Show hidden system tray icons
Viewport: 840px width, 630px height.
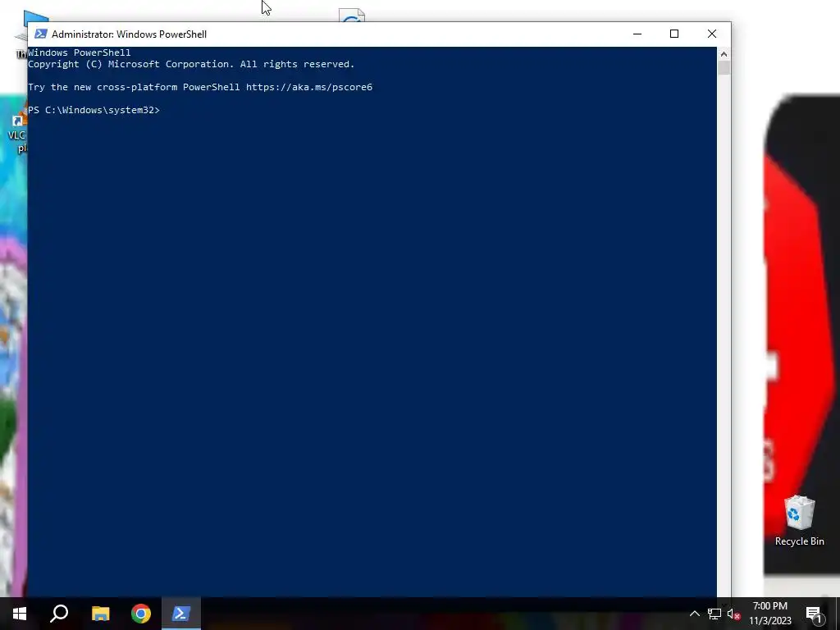tap(694, 614)
